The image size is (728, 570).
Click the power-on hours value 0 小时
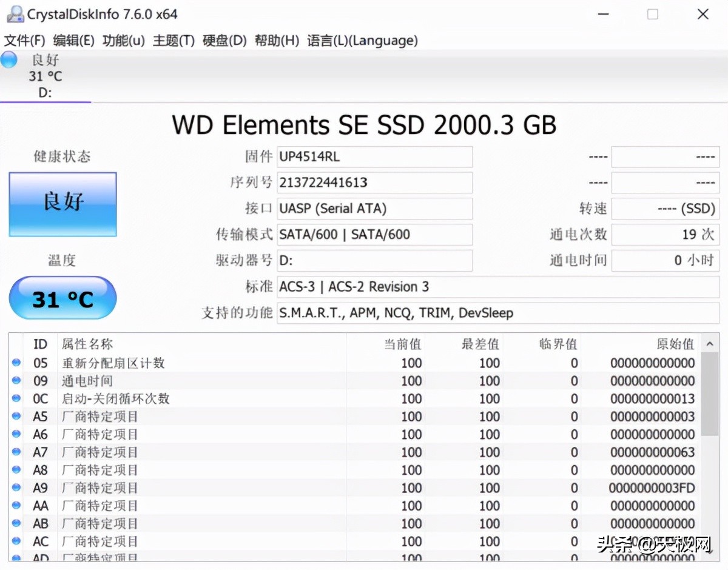666,261
